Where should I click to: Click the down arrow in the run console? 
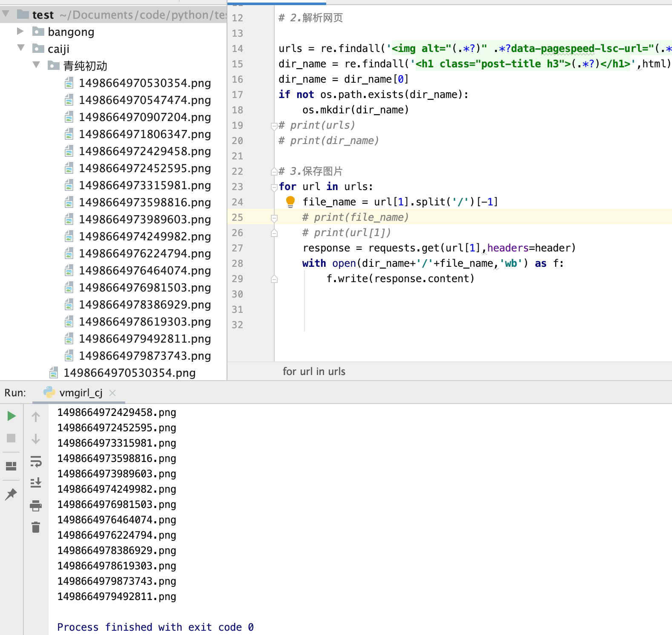click(x=36, y=439)
